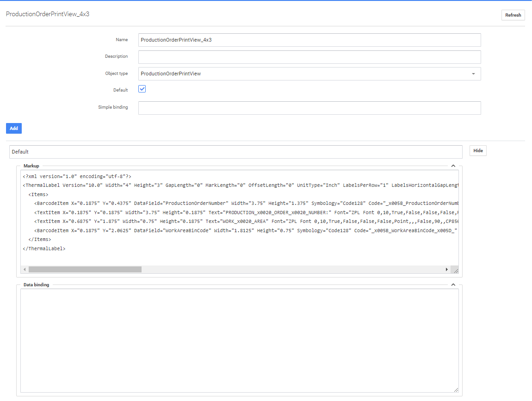Focus the Name input field
This screenshot has width=532, height=401.
click(309, 40)
